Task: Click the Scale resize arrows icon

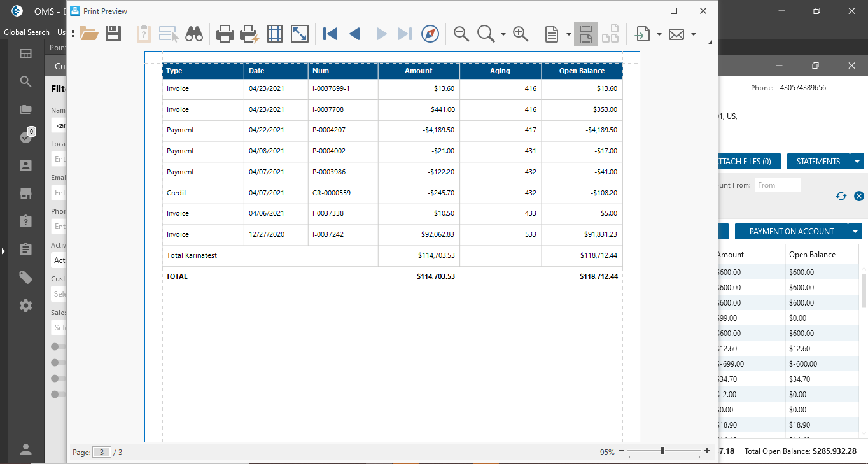Action: pos(299,34)
